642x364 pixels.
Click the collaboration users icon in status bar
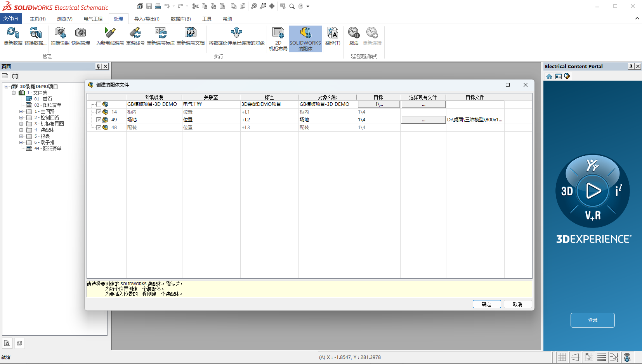point(627,357)
